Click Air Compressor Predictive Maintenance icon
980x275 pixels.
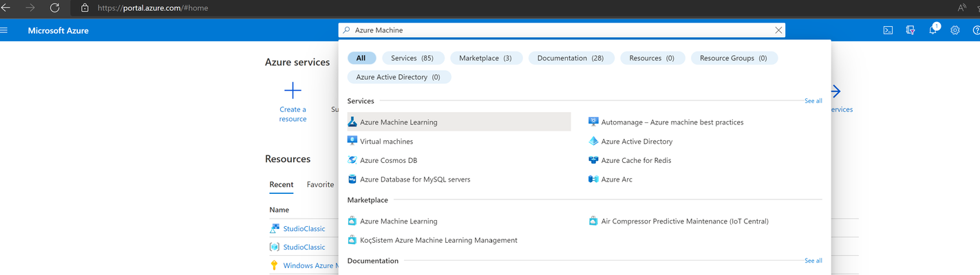click(593, 221)
